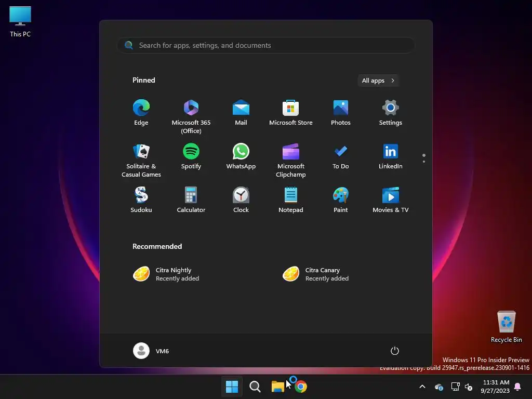This screenshot has width=532, height=399.
Task: Click the power button in Start menu
Action: point(395,351)
